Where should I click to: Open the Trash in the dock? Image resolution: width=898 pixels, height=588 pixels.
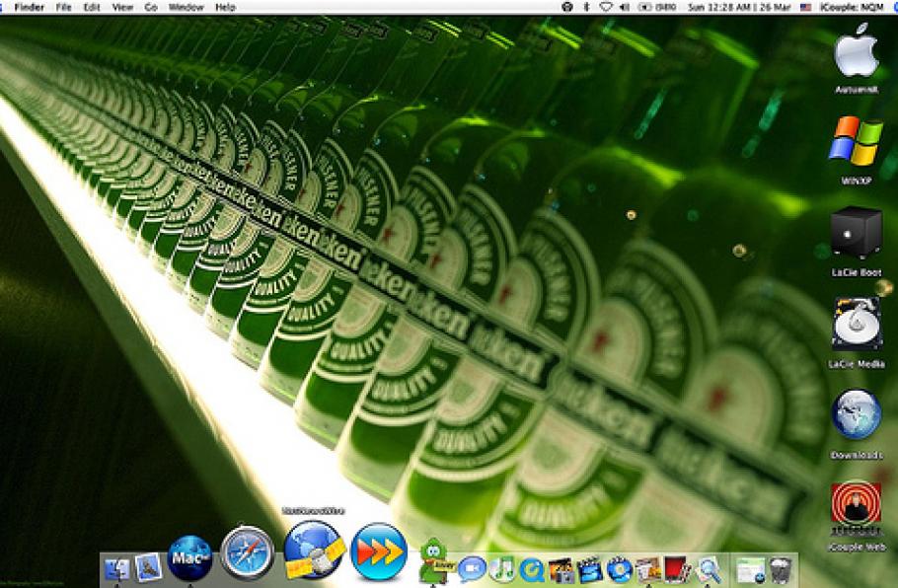(x=781, y=568)
